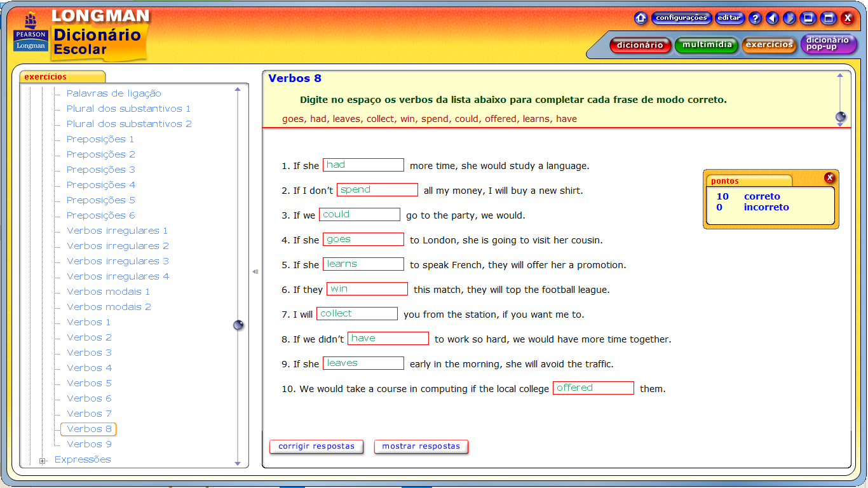Collapse the exercise list side panel handle

point(255,272)
